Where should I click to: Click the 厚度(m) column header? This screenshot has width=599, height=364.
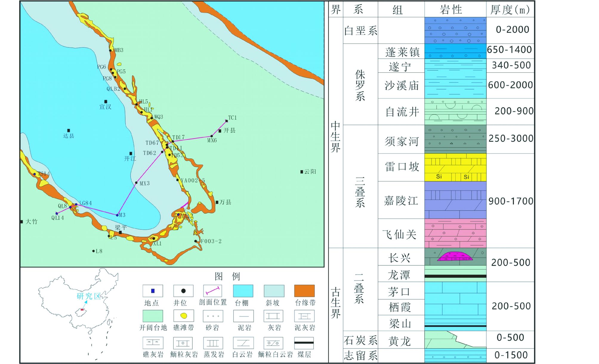coord(510,10)
